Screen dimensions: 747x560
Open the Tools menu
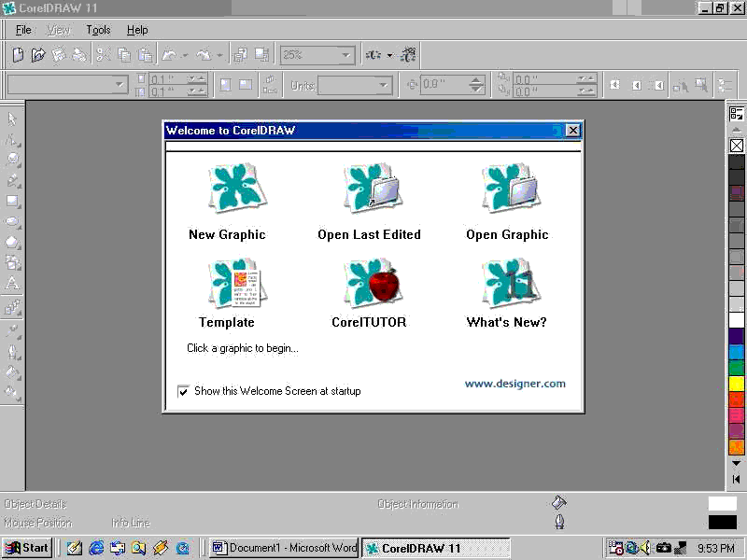pos(98,30)
